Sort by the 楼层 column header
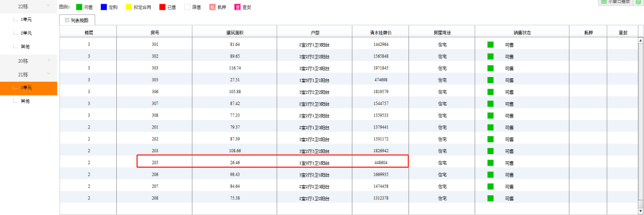 [88, 32]
